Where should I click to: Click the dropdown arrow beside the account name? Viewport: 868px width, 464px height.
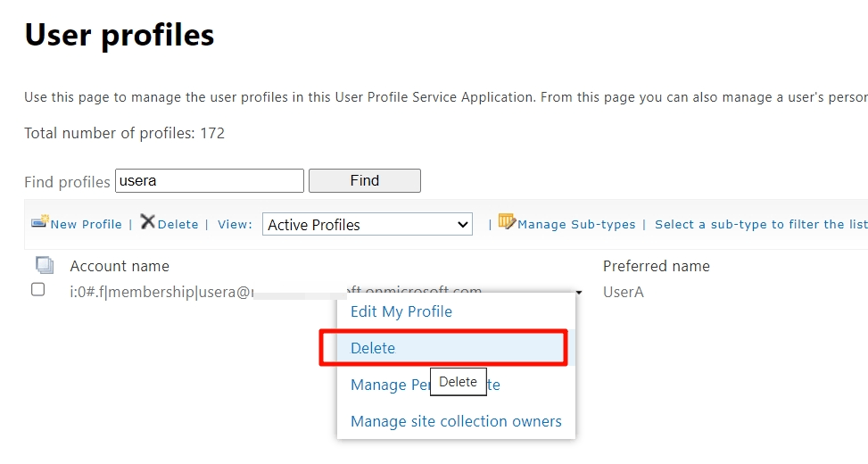point(579,293)
